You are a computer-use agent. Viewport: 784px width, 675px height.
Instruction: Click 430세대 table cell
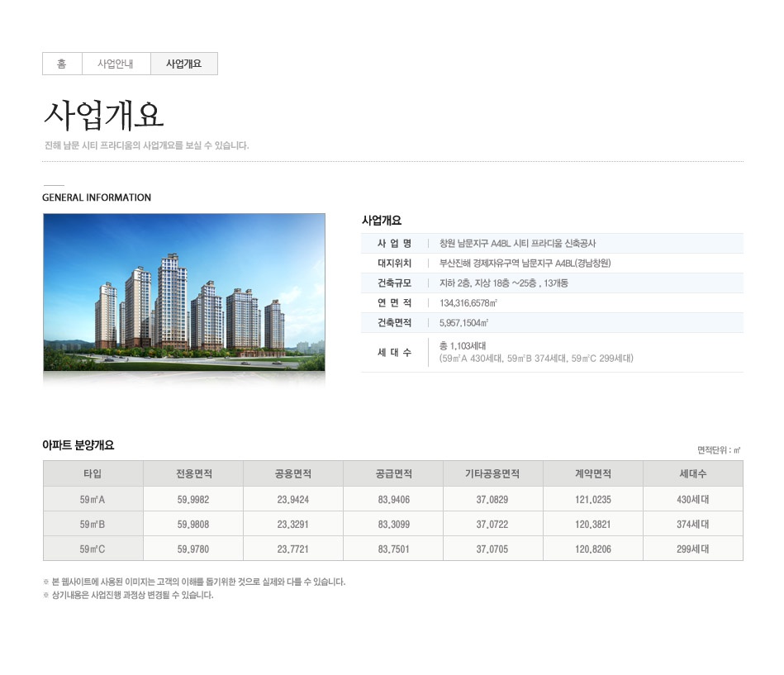click(x=693, y=499)
